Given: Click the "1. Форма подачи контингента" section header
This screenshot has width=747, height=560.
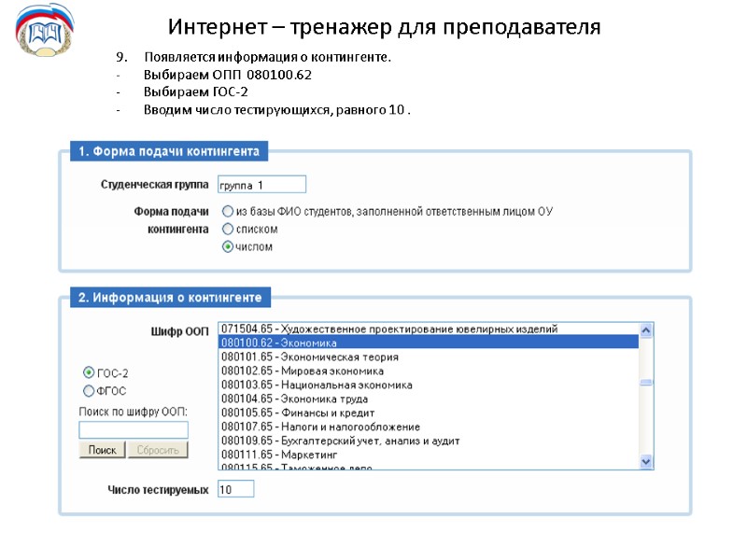Looking at the screenshot, I should (x=168, y=150).
